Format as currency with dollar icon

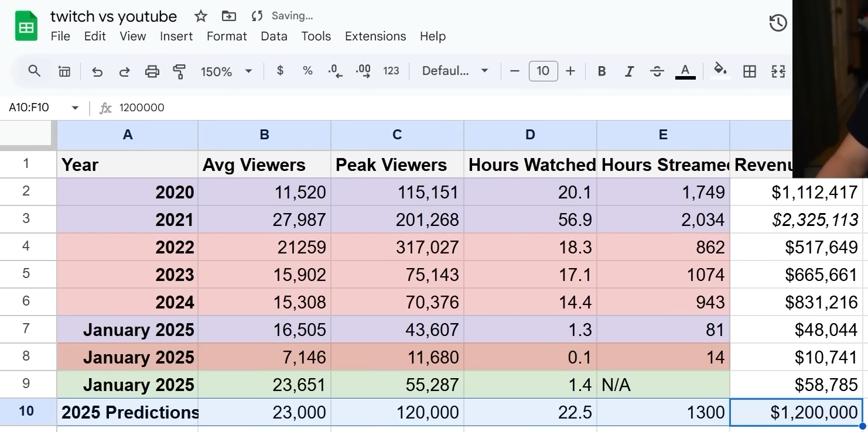coord(280,71)
